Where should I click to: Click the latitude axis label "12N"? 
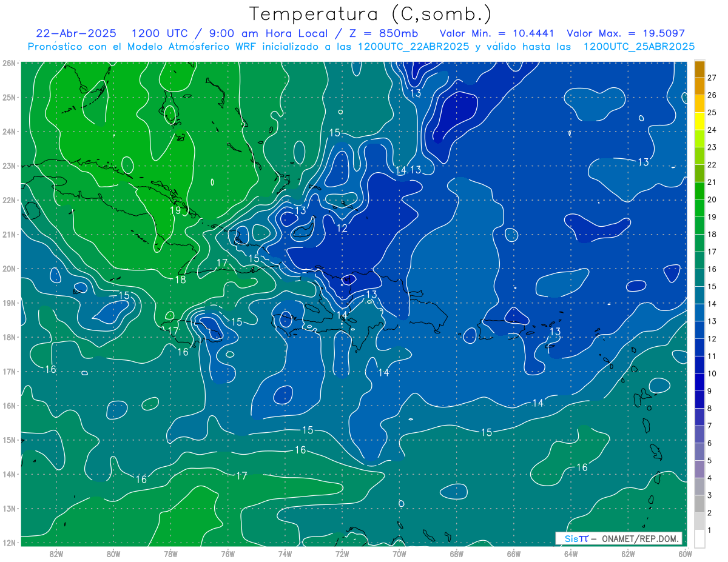(x=8, y=543)
